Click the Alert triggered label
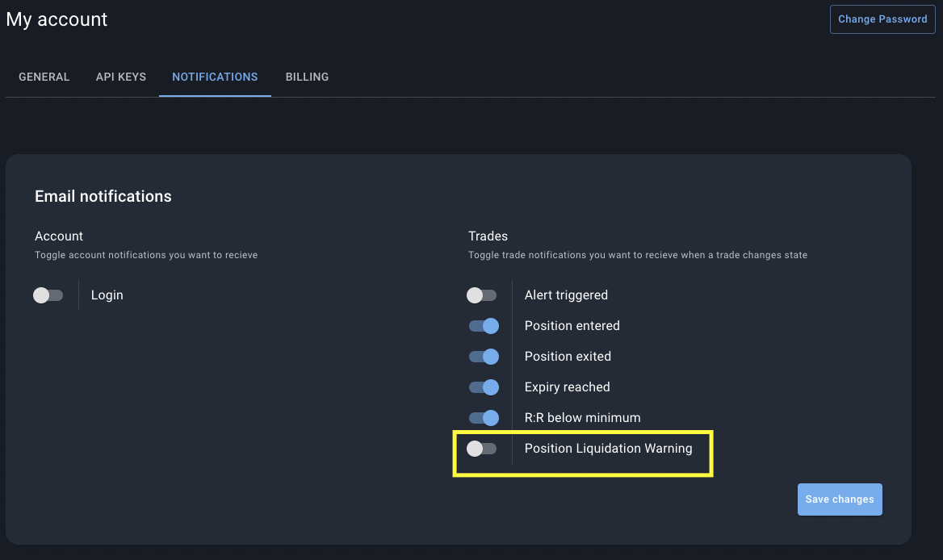The width and height of the screenshot is (943, 560). click(x=566, y=295)
